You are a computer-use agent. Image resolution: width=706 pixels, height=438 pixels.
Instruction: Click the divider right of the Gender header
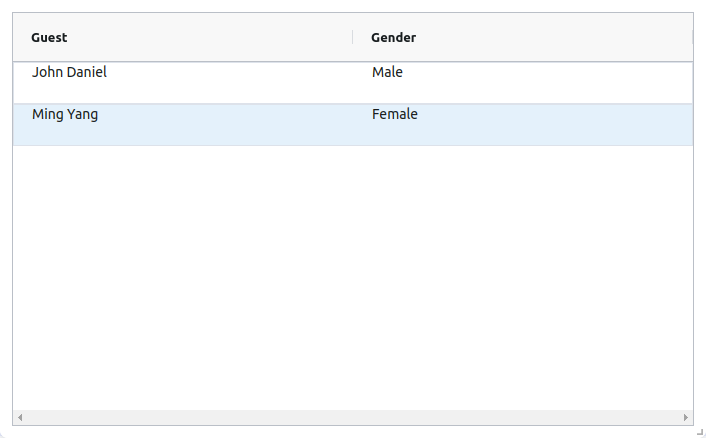click(x=692, y=37)
